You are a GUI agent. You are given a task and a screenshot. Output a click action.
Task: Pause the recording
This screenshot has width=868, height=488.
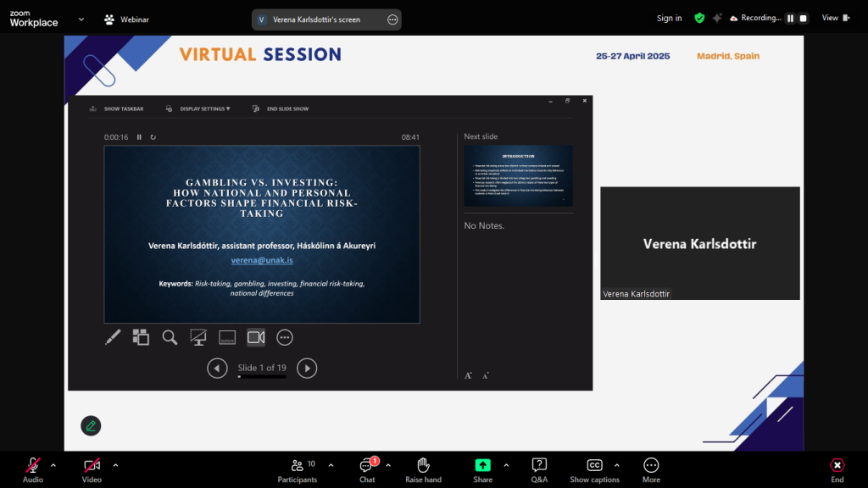(790, 19)
